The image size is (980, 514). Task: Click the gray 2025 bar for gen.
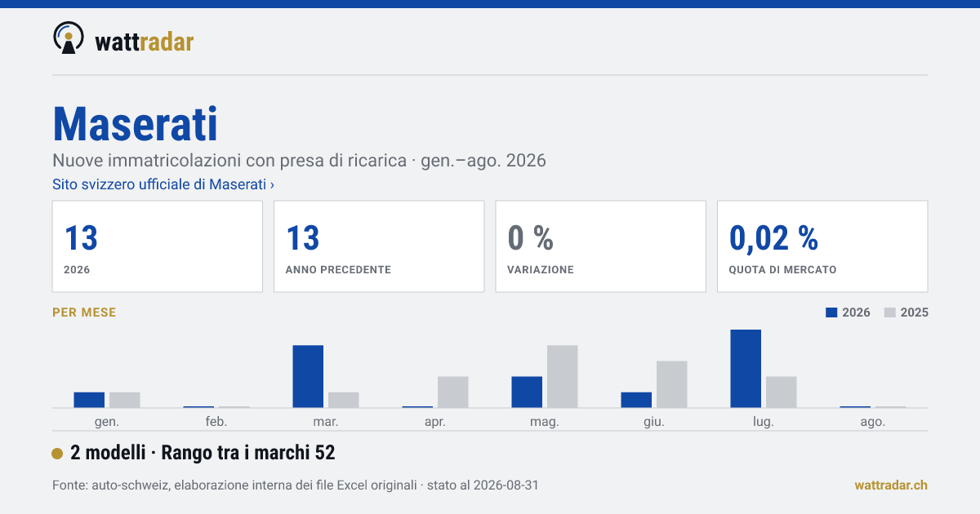(x=125, y=400)
